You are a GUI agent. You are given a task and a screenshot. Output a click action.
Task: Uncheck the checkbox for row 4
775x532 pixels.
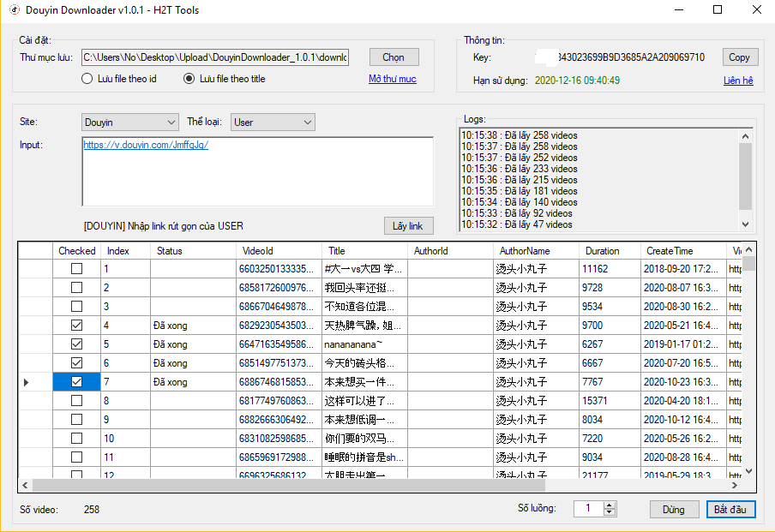tap(76, 325)
